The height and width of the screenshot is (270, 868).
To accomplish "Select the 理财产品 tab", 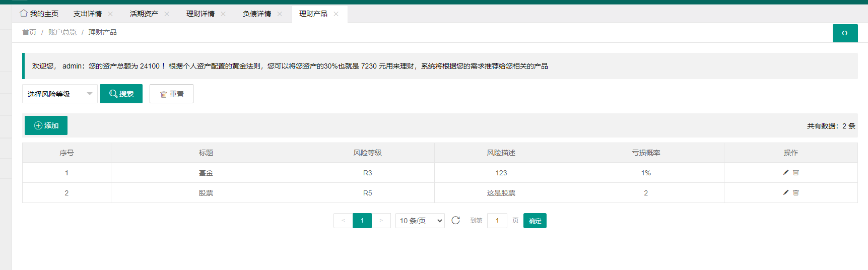I will coord(313,14).
